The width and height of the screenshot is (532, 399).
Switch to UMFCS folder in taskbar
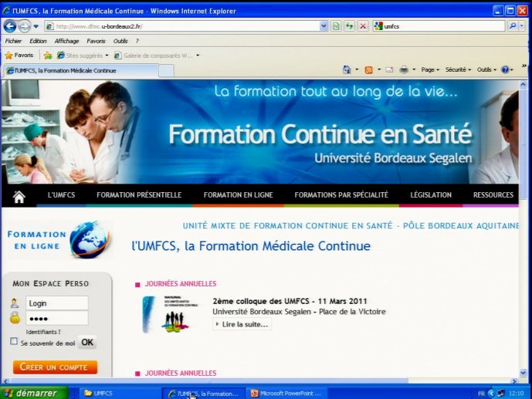click(x=119, y=394)
